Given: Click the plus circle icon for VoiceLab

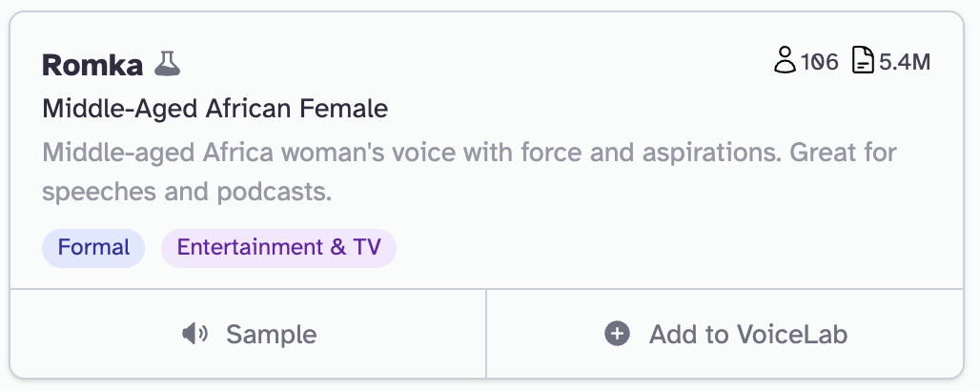Looking at the screenshot, I should 617,334.
